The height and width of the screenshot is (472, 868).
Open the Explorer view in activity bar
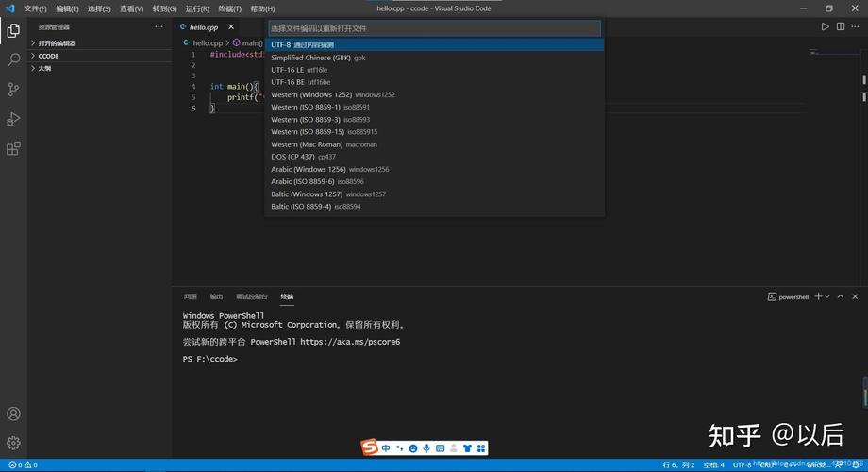[13, 30]
